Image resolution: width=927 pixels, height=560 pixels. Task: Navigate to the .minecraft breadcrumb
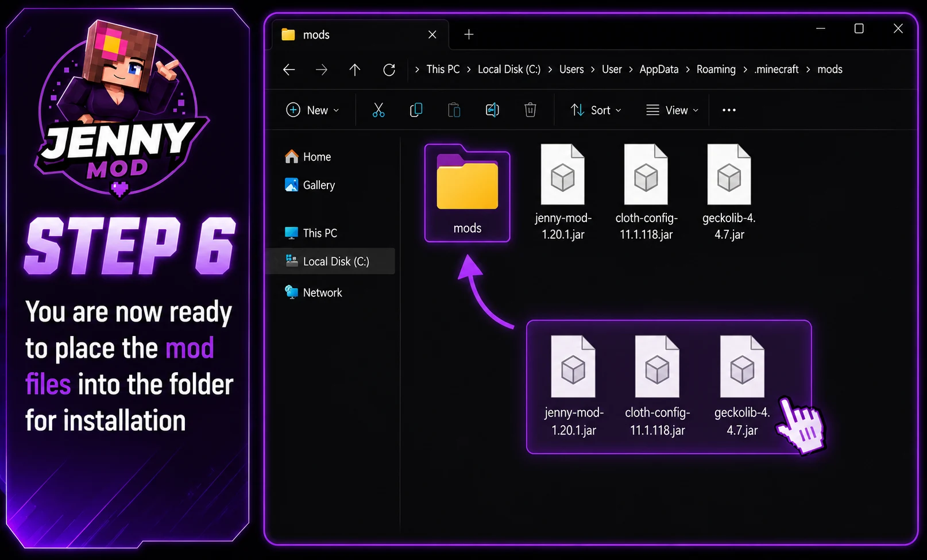(777, 69)
